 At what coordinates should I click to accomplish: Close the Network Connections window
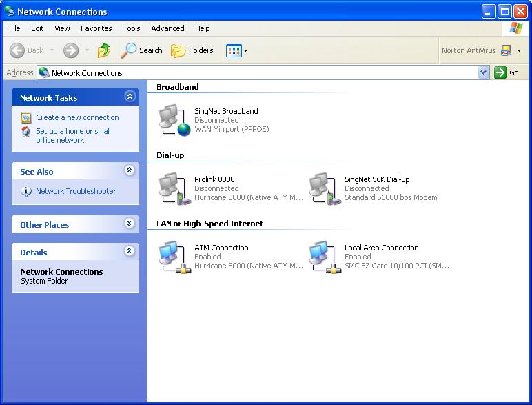520,12
